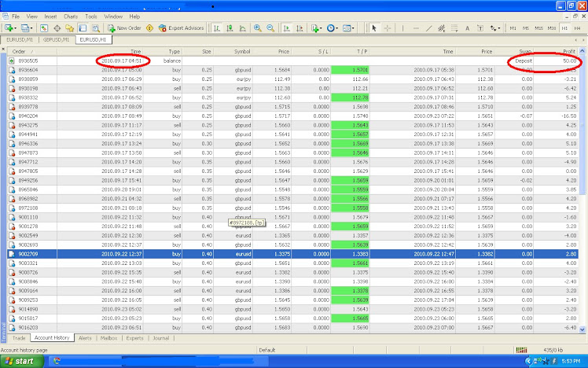588x368 pixels.
Task: Select the H1 timeframe
Action: 564,28
